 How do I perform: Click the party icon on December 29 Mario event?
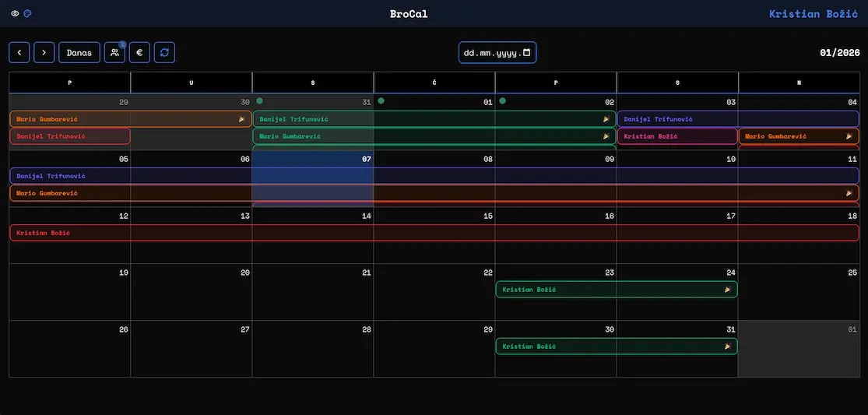pos(241,119)
